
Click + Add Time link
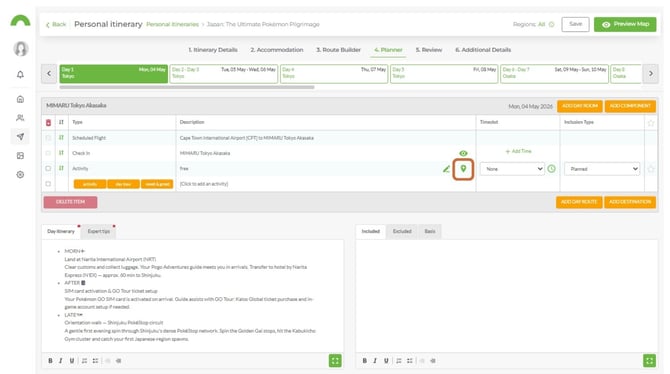tap(518, 151)
